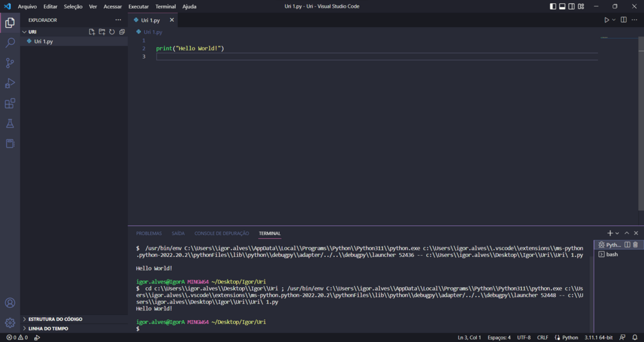Expand the Linha do Tempo section

pos(48,328)
